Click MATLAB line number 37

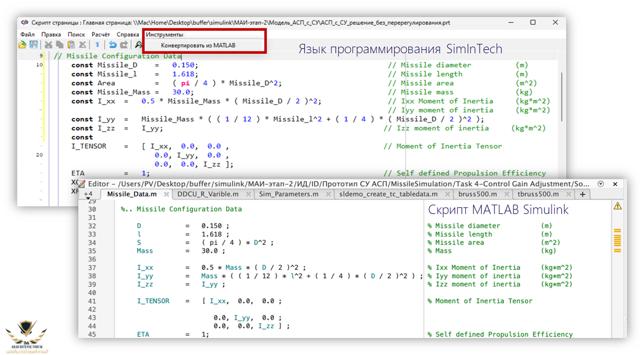92,268
